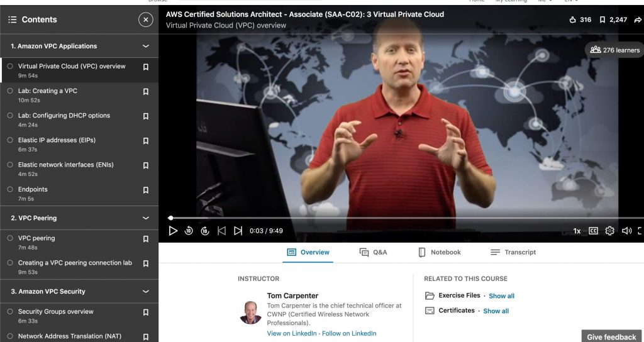Bookmark Security Groups overview lesson

pos(145,312)
